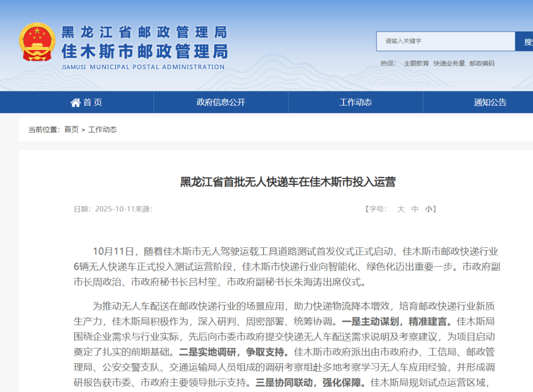Set font size to 中
The width and height of the screenshot is (533, 392).
click(x=415, y=209)
